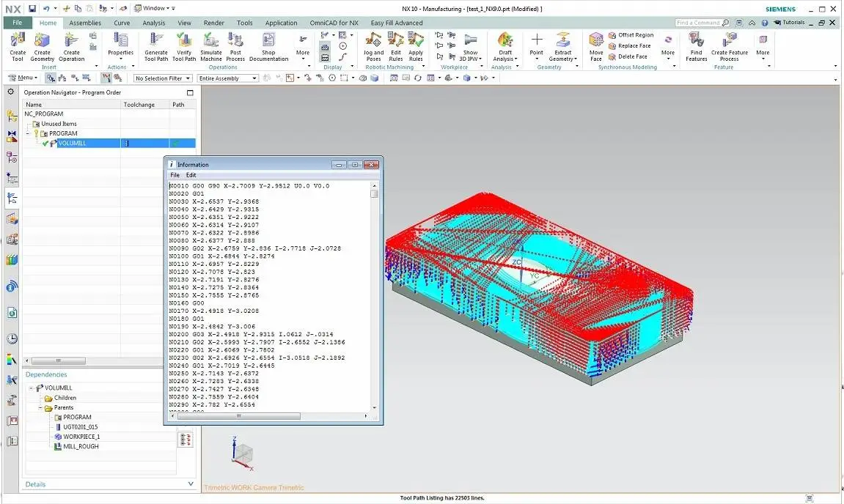Run Generate Tool Path
The image size is (844, 504).
coord(156,47)
